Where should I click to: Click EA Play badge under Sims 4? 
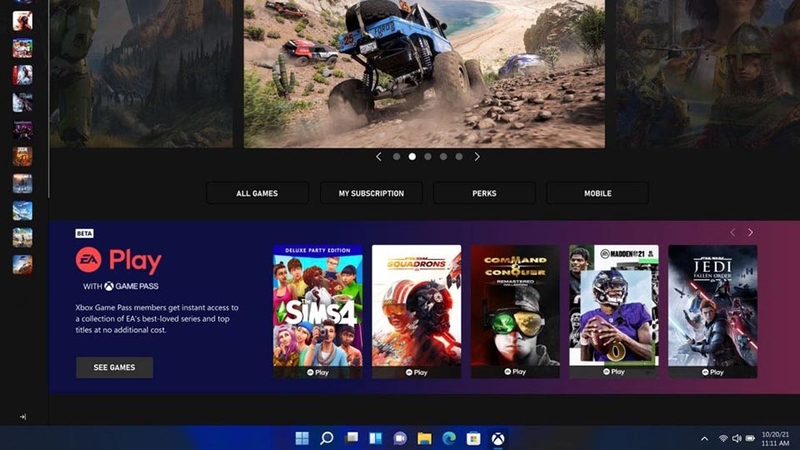point(318,372)
